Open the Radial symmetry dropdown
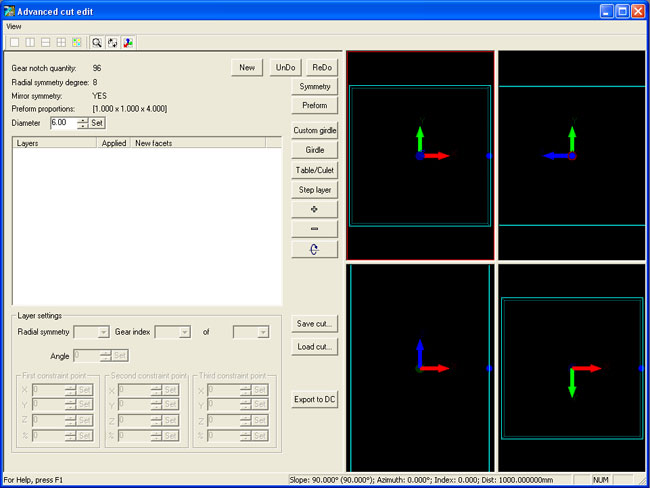The height and width of the screenshot is (488, 650). click(91, 332)
